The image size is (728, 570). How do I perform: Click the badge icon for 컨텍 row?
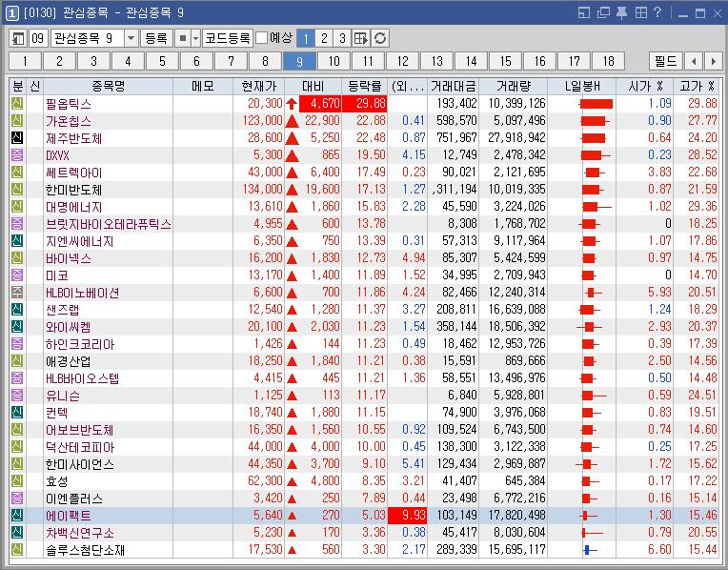click(17, 412)
